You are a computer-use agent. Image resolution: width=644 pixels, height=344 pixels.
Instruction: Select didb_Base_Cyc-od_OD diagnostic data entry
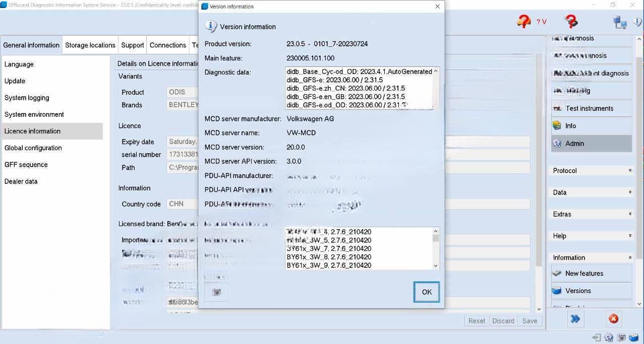pyautogui.click(x=359, y=72)
